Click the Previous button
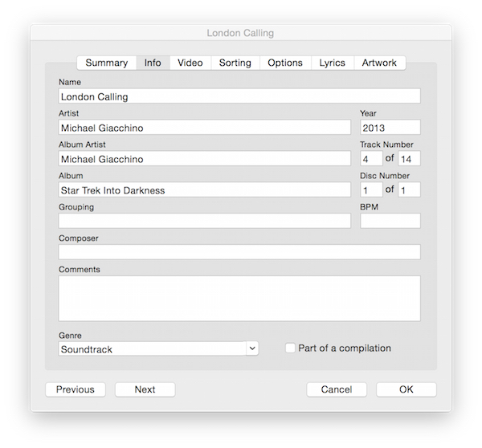Screen dimensions: 482x448 [x=76, y=389]
